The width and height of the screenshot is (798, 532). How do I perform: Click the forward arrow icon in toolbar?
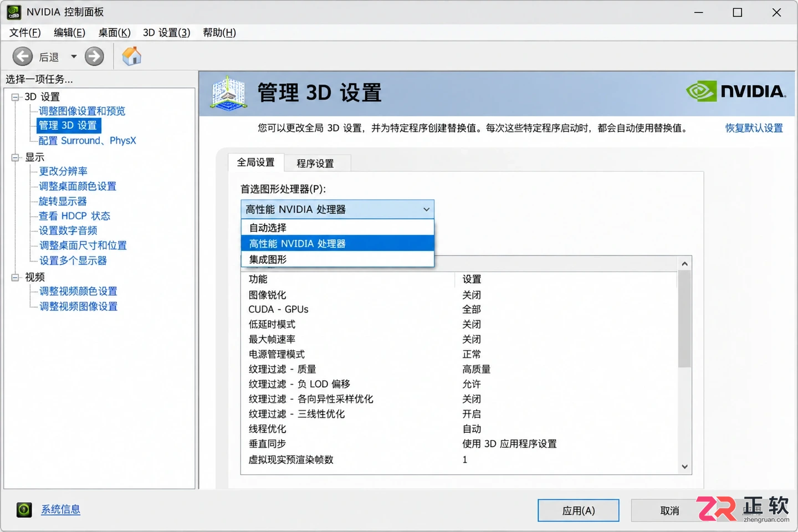pos(94,57)
